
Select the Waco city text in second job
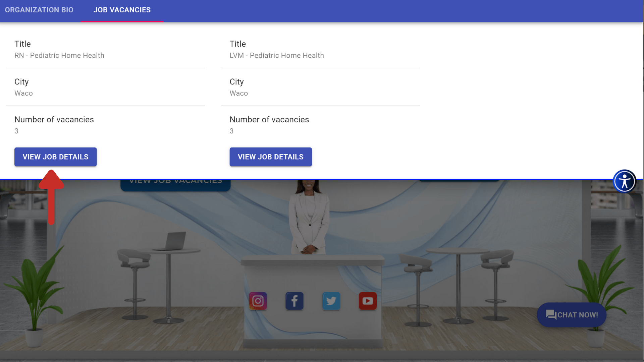[239, 93]
